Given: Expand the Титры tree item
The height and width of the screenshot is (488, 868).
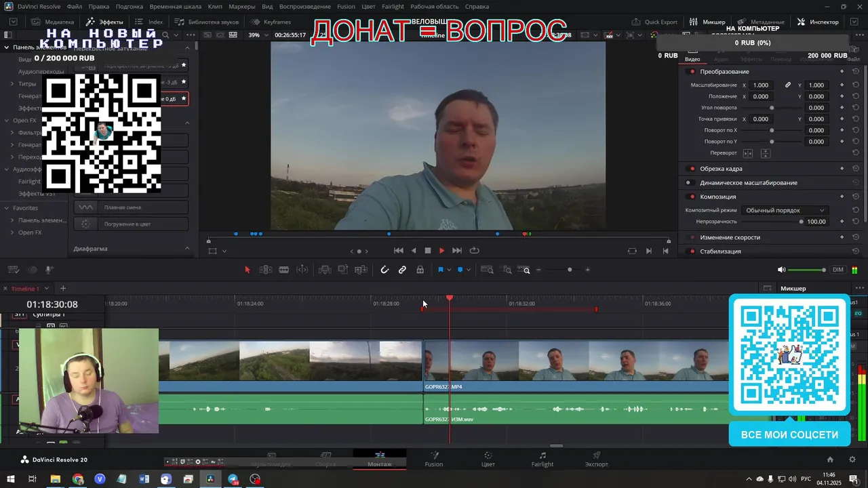Looking at the screenshot, I should tap(12, 84).
